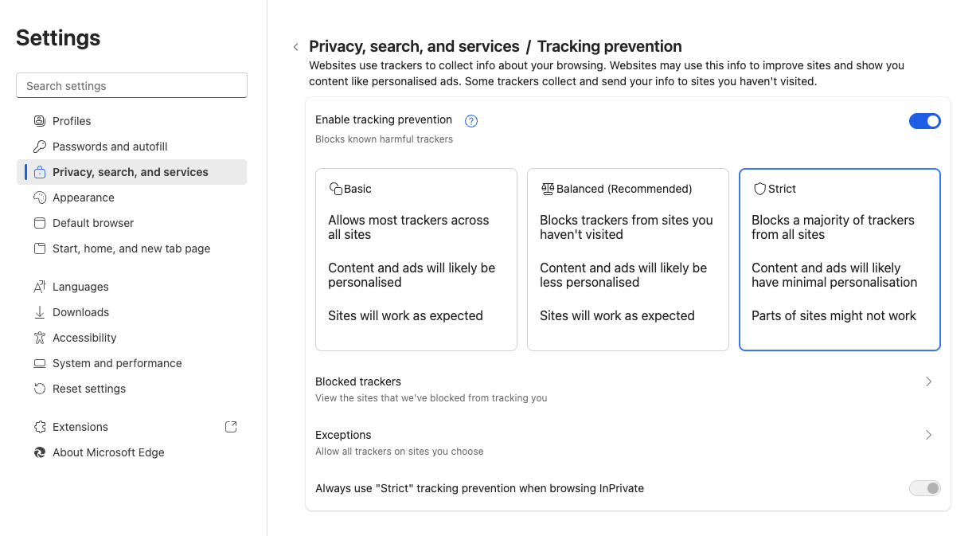The height and width of the screenshot is (536, 980).
Task: Click the key icon for Passwords and autofill
Action: click(40, 147)
